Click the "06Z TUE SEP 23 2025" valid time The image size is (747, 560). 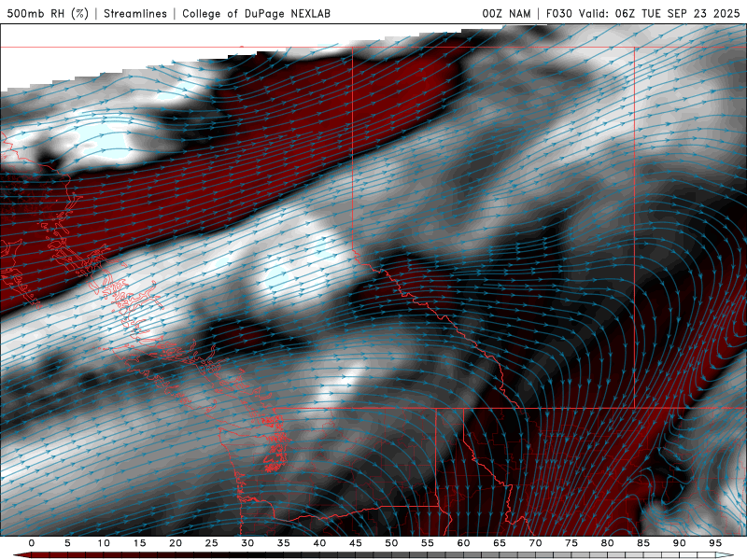[678, 13]
